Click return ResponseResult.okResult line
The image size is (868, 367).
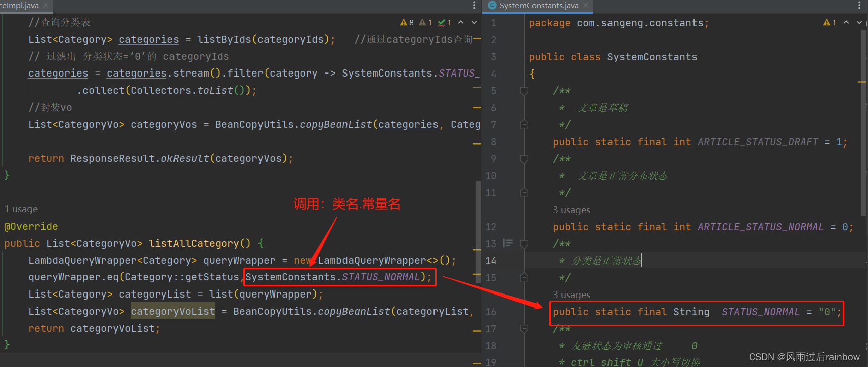pyautogui.click(x=160, y=158)
